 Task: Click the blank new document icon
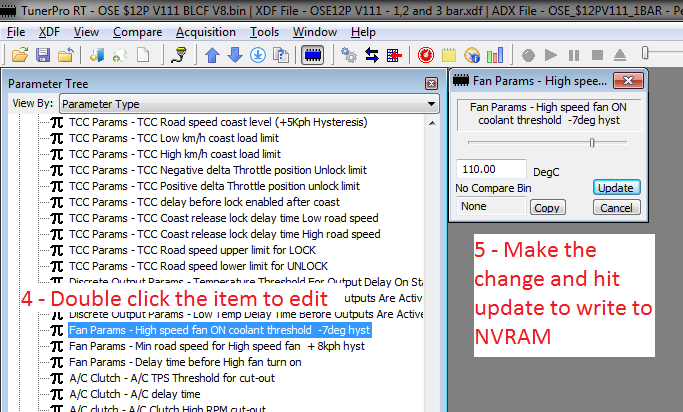143,55
